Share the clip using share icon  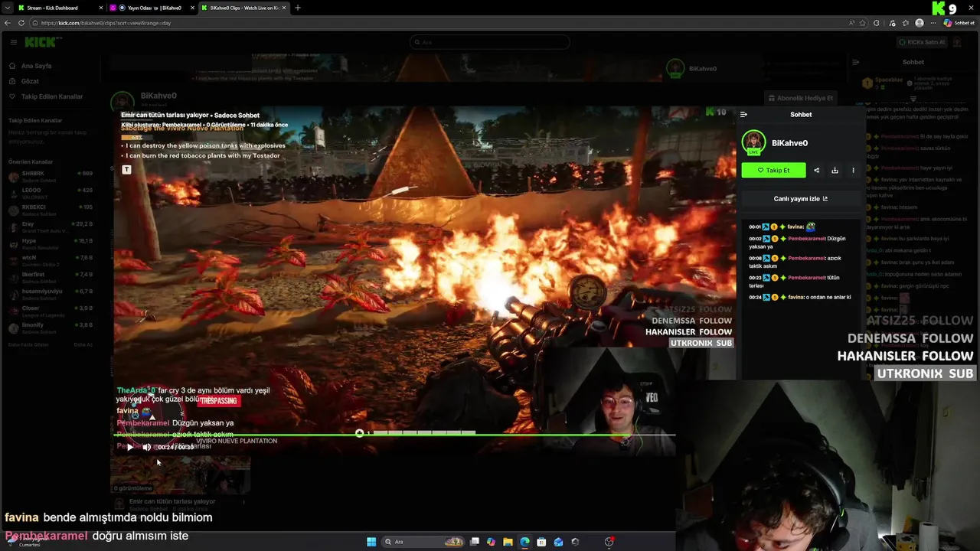pyautogui.click(x=816, y=171)
